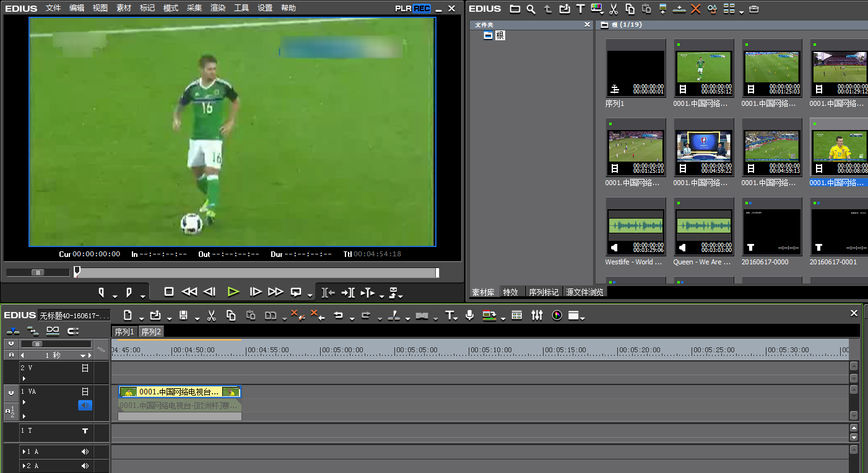Open the title creation T tool on timeline
This screenshot has width=868, height=473.
(450, 315)
